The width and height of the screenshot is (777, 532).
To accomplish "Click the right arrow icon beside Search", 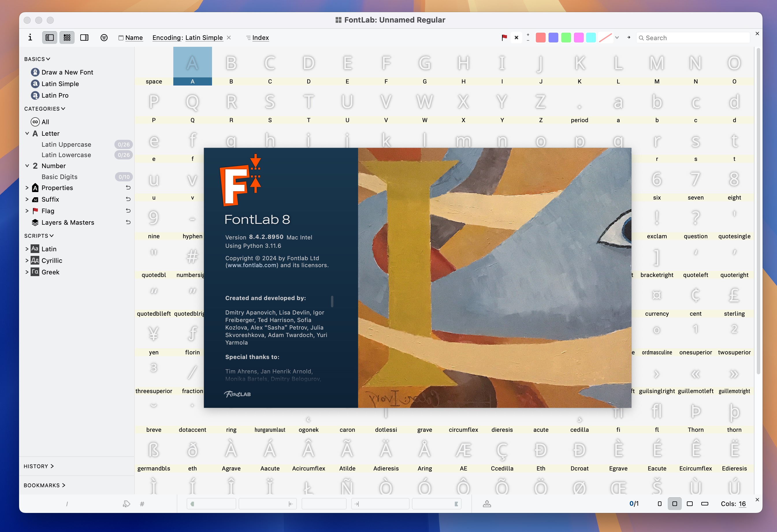I will (x=629, y=38).
